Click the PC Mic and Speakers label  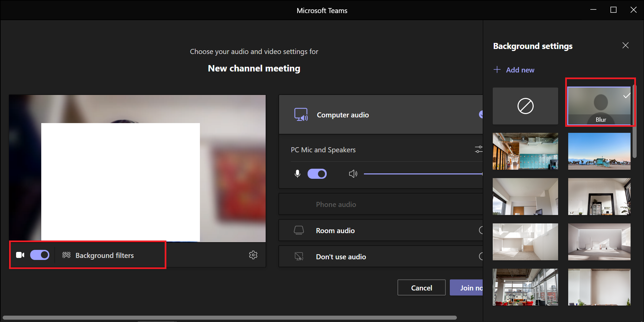(x=323, y=150)
